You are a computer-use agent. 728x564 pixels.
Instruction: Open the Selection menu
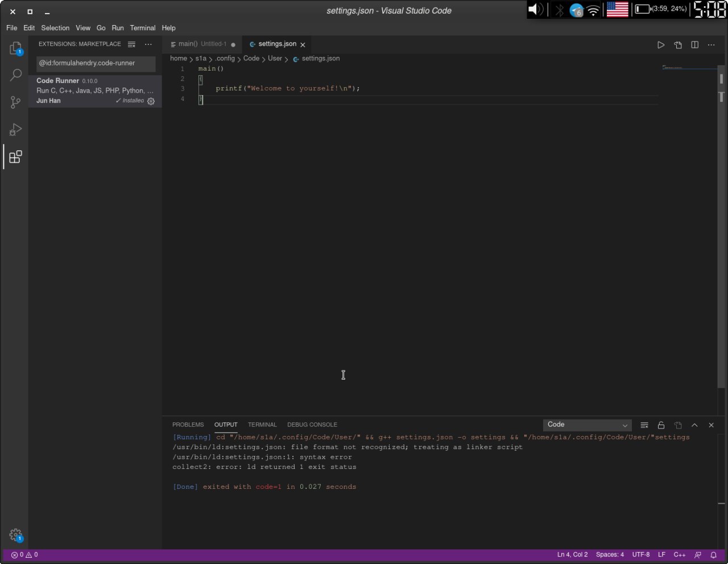[55, 28]
